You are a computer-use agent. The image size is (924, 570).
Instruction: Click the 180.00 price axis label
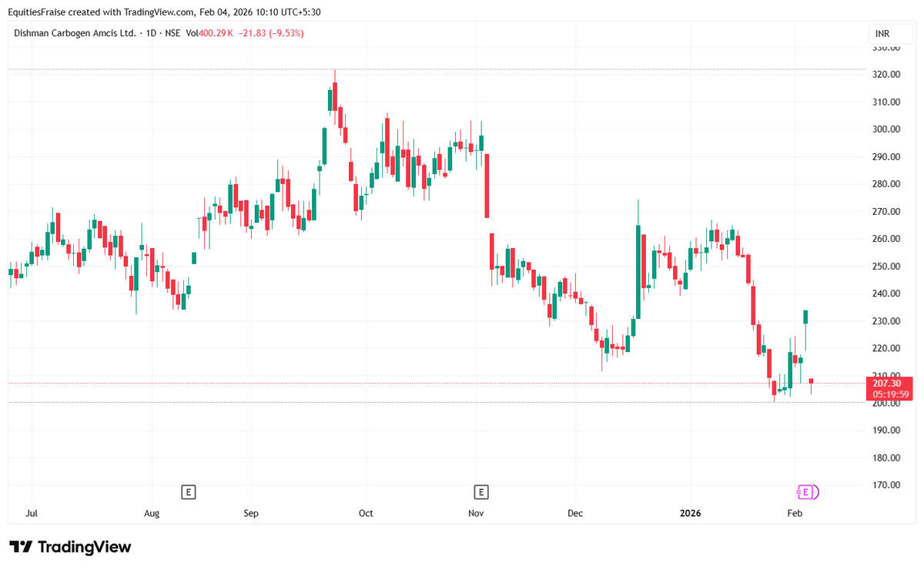(x=888, y=458)
